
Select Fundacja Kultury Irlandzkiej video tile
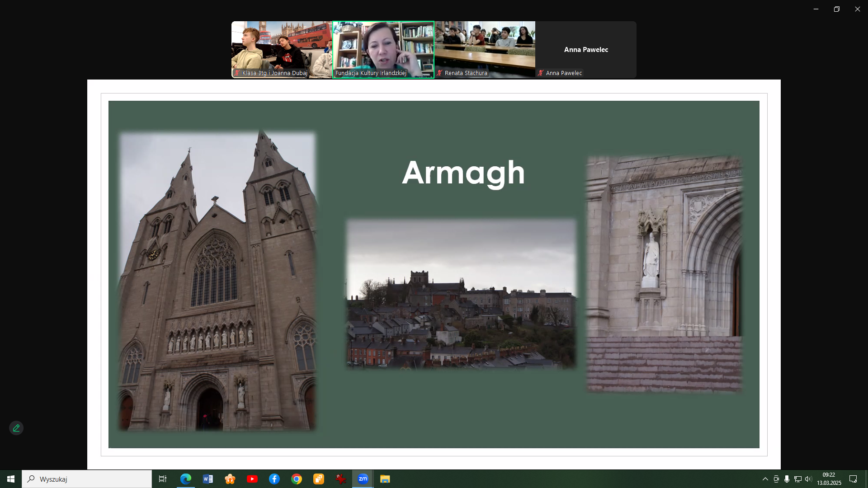click(x=383, y=49)
